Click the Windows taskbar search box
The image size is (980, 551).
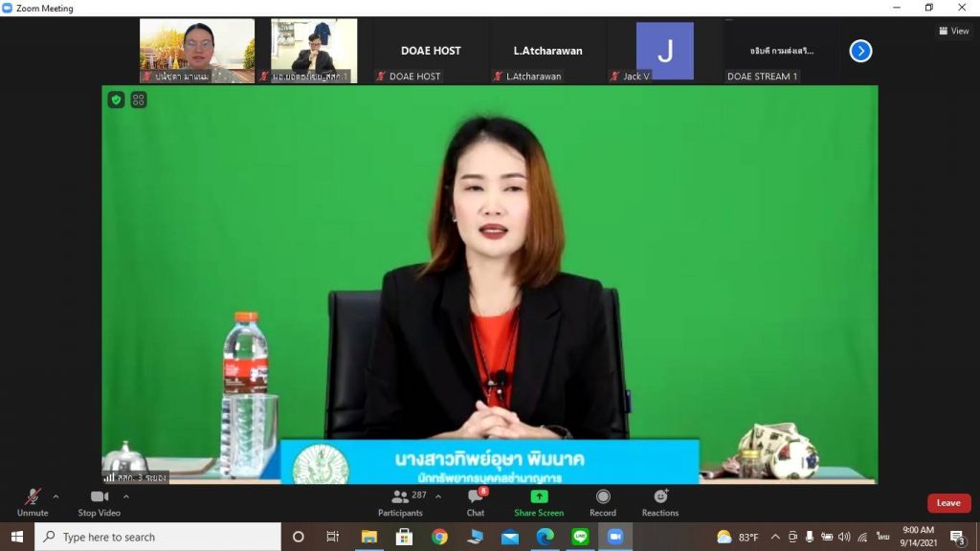tap(158, 537)
